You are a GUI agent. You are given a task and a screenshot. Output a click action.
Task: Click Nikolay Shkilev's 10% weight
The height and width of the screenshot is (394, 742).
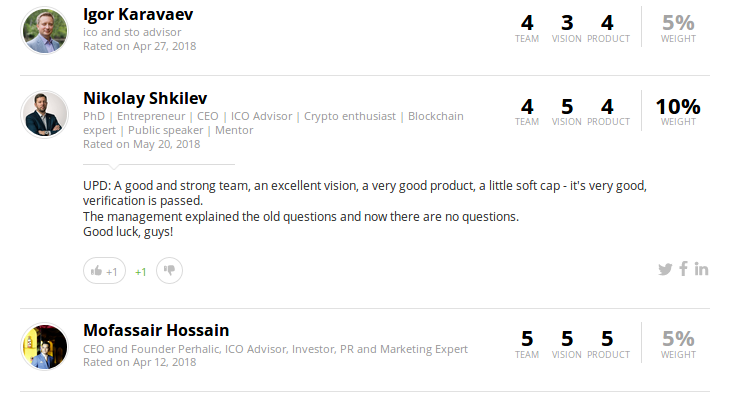click(x=678, y=107)
